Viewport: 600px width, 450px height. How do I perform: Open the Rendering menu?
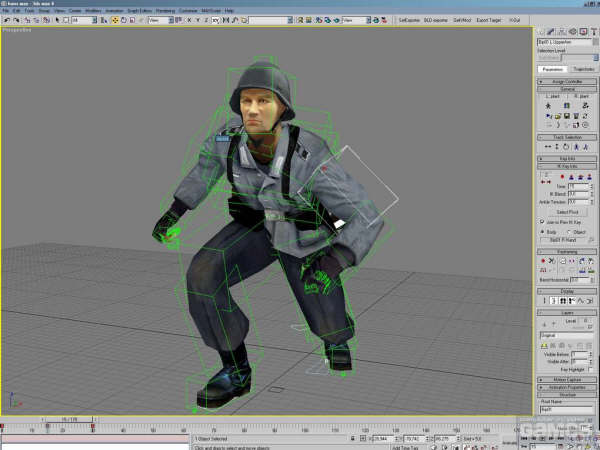pyautogui.click(x=165, y=11)
